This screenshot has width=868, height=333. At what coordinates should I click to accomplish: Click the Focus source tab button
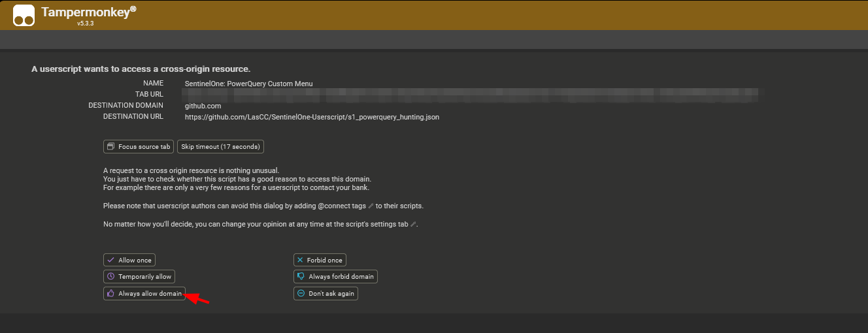coord(139,147)
